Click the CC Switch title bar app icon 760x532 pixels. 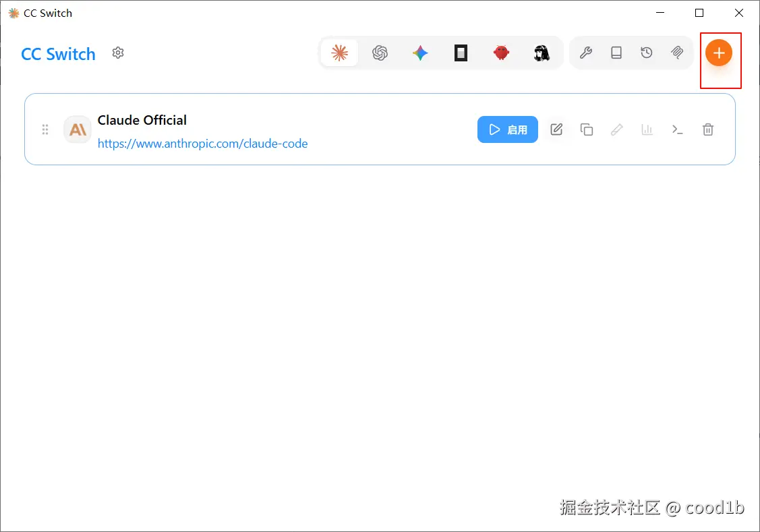click(14, 13)
